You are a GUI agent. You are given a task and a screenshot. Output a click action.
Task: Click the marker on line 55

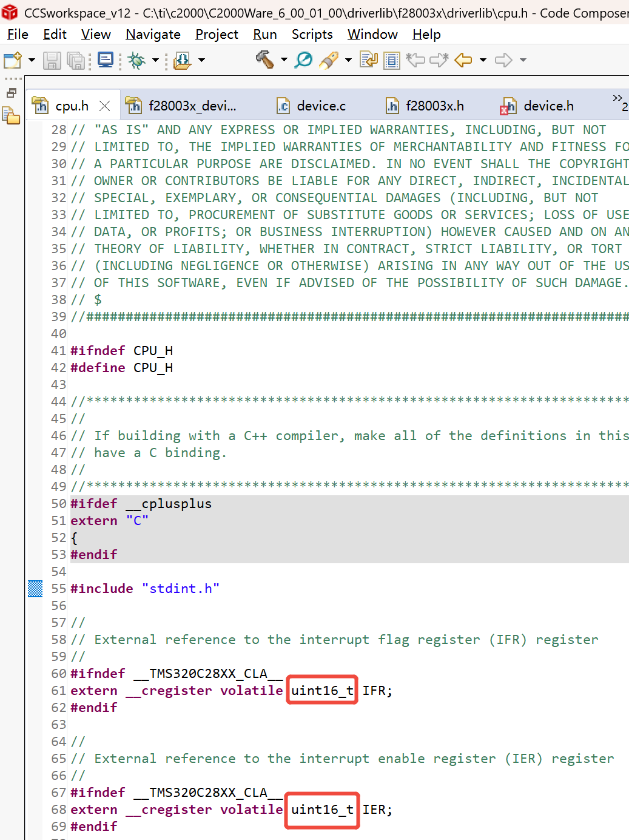coord(35,589)
